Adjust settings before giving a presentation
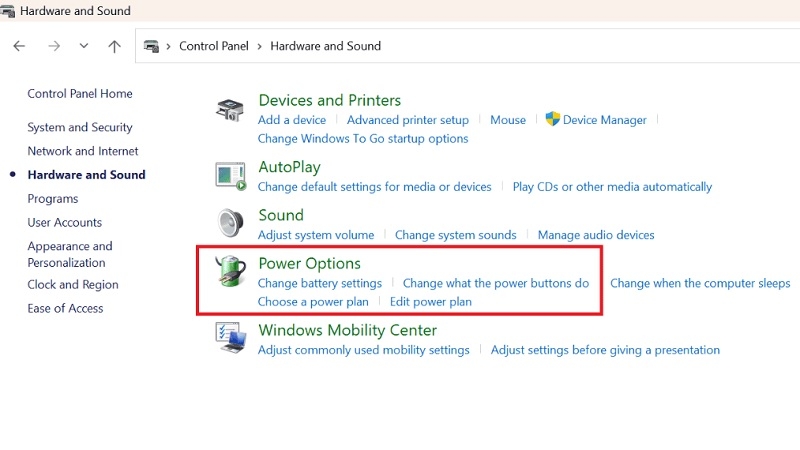The height and width of the screenshot is (450, 800). [x=605, y=350]
